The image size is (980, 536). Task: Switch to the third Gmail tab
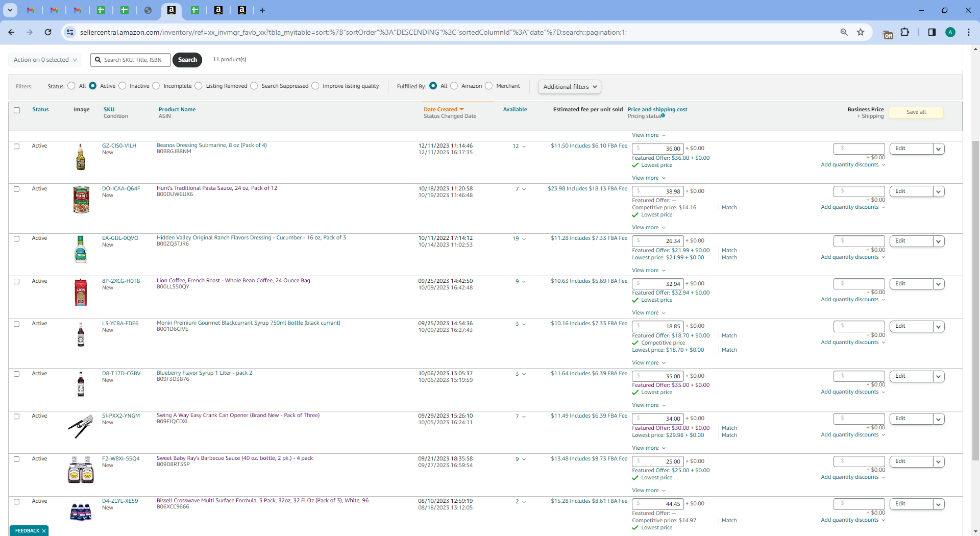pyautogui.click(x=78, y=10)
